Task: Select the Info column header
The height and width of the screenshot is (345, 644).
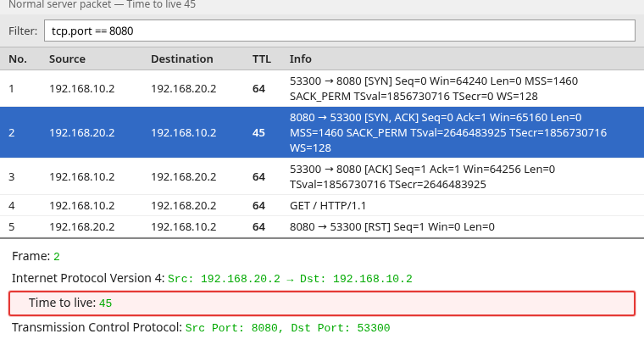Action: tap(301, 58)
